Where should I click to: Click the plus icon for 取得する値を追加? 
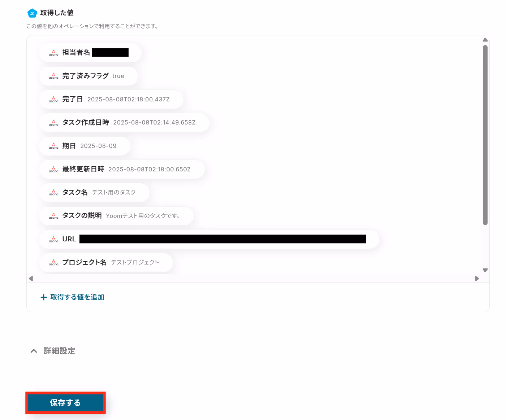coord(44,297)
